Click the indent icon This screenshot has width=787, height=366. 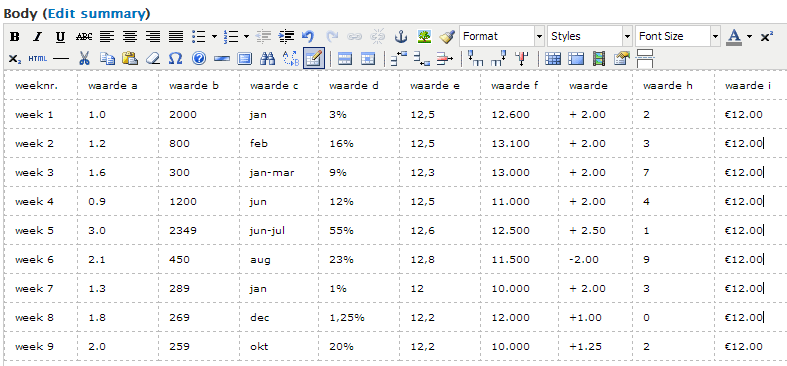click(286, 37)
